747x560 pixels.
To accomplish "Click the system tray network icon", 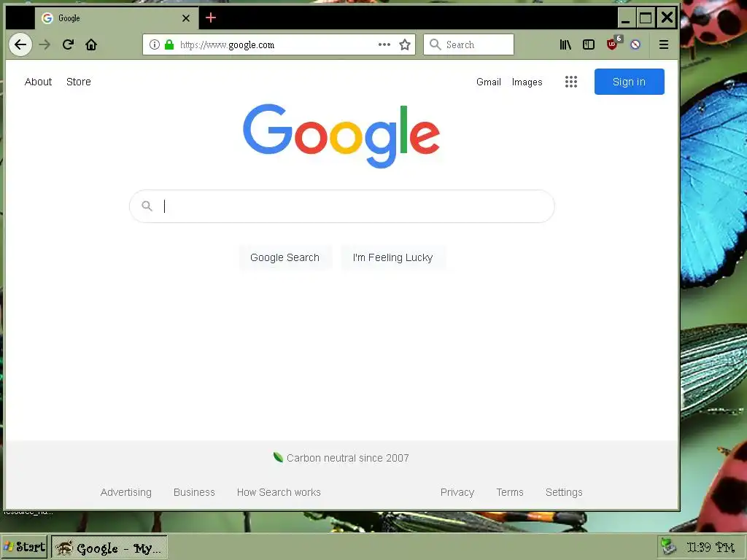I will tap(668, 547).
